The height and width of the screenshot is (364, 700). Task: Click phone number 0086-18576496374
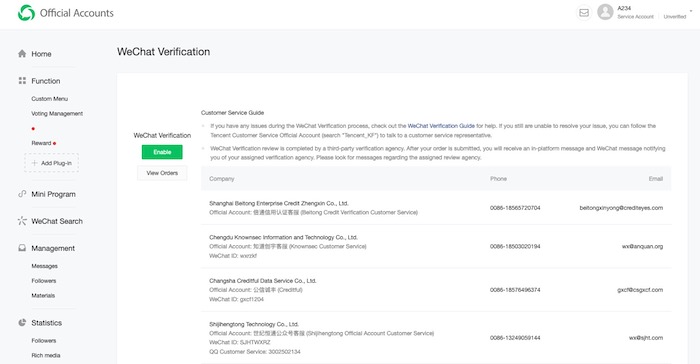pyautogui.click(x=515, y=290)
